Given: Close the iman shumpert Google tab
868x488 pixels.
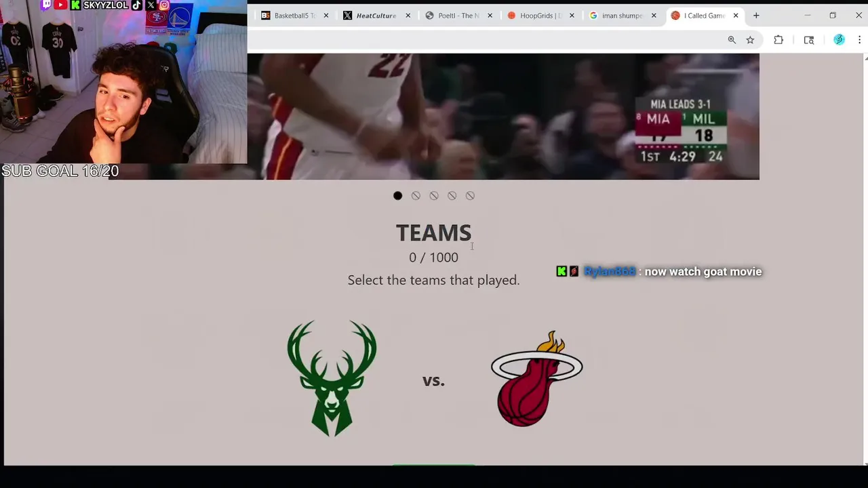Looking at the screenshot, I should (654, 16).
